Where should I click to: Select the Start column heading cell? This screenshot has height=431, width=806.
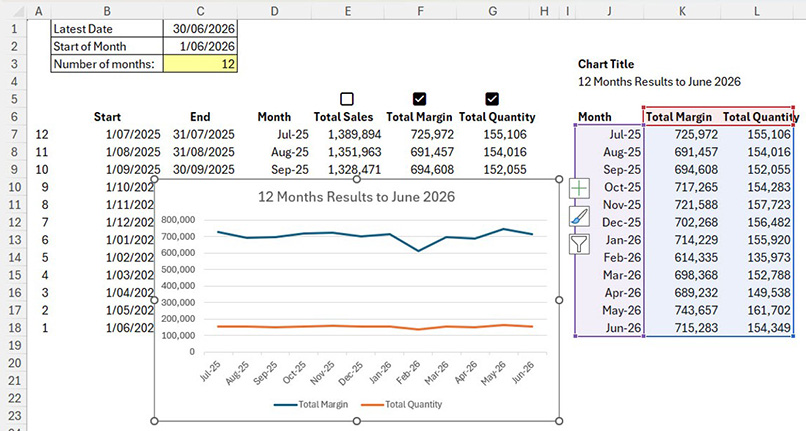tap(107, 117)
